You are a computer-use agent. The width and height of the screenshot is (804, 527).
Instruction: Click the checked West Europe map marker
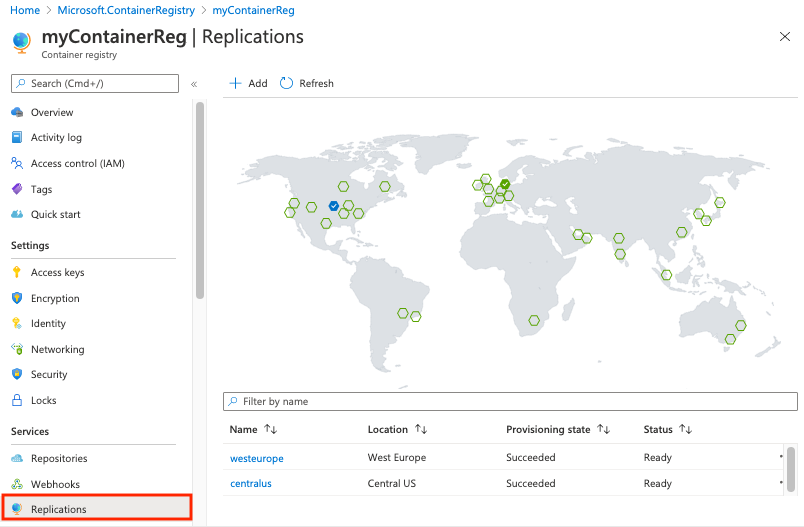pos(505,184)
